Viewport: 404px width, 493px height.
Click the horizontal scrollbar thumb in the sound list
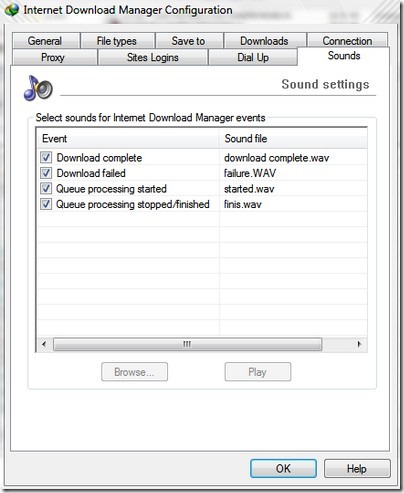pyautogui.click(x=187, y=344)
